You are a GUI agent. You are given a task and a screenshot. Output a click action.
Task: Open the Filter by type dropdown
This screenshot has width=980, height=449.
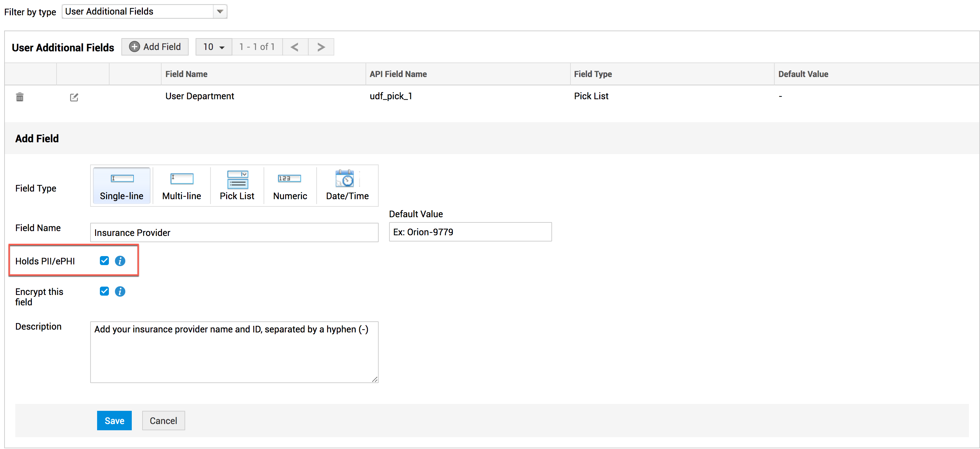[x=144, y=11]
